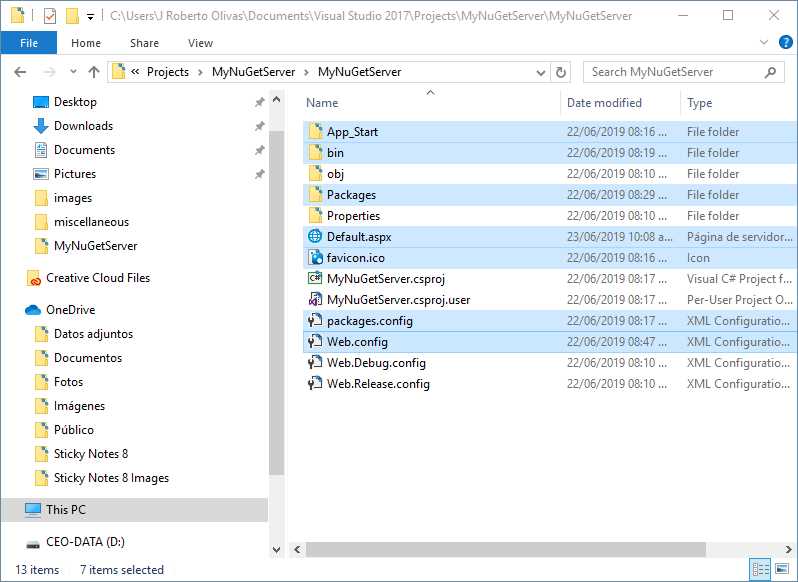Open the images folder in sidebar
The width and height of the screenshot is (798, 582).
pyautogui.click(x=73, y=198)
